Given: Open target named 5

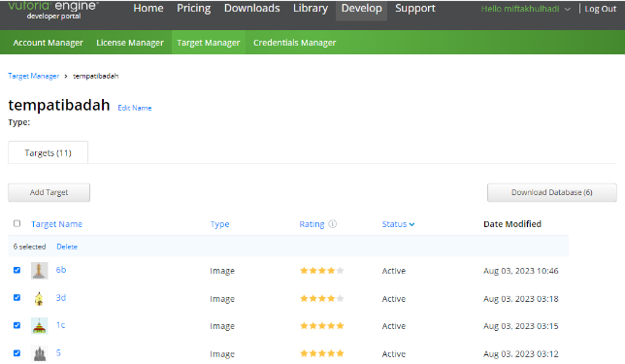Looking at the screenshot, I should [x=58, y=352].
